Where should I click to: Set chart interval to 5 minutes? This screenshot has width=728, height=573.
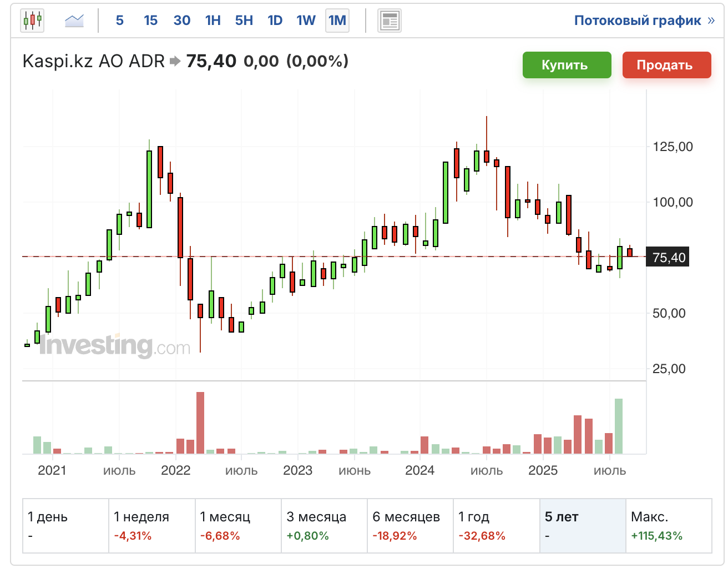click(119, 21)
